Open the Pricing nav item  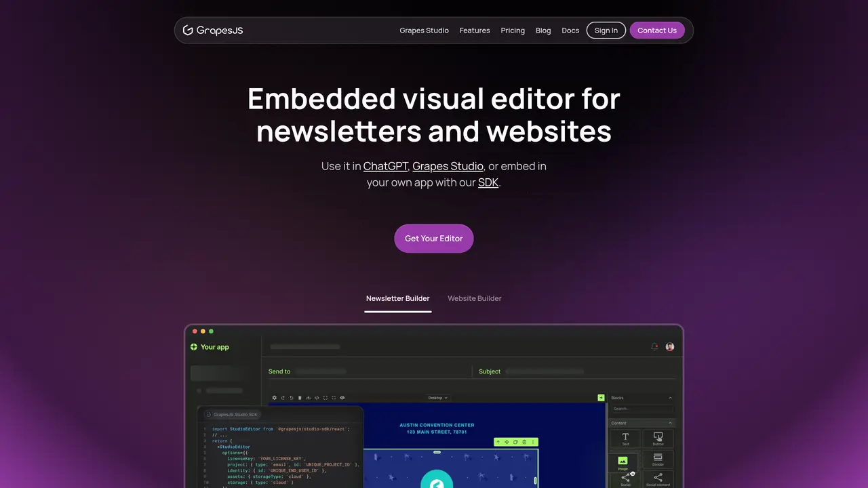point(513,30)
